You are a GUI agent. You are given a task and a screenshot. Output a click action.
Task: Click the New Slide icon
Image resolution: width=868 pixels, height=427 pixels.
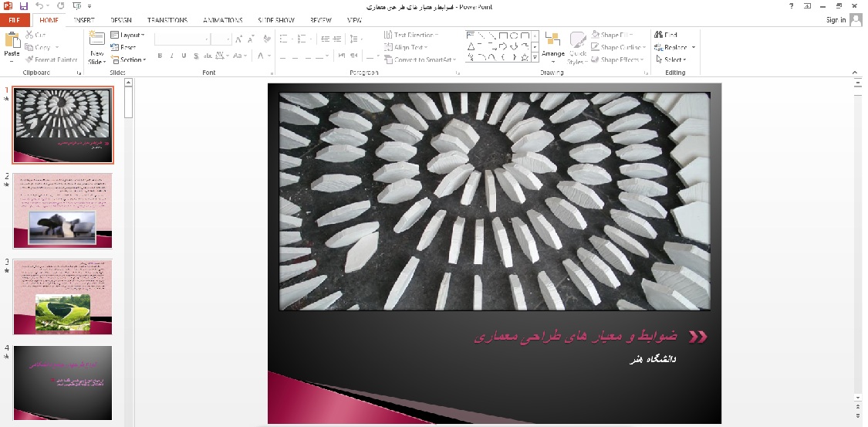point(96,46)
